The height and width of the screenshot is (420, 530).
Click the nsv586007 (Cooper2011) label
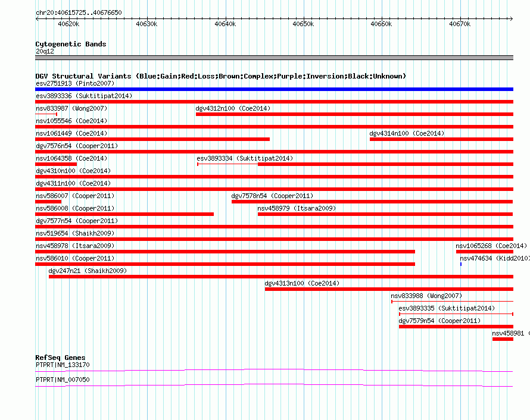click(75, 196)
